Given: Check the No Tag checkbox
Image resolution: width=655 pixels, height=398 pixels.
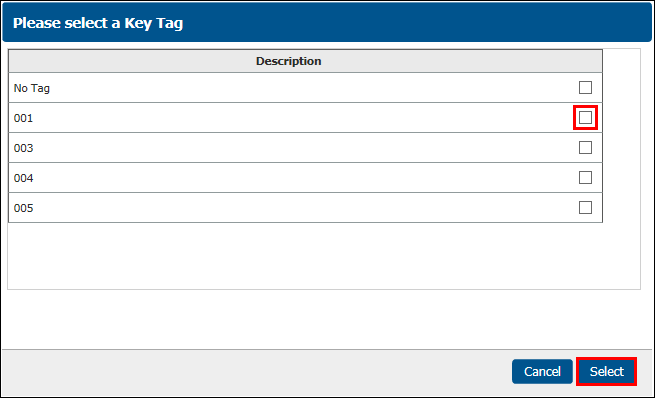Looking at the screenshot, I should point(585,88).
